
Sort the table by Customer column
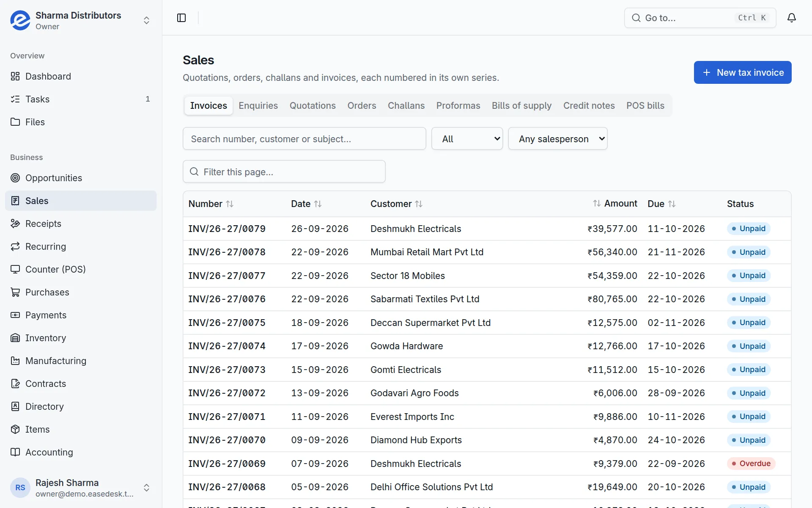[x=396, y=204]
